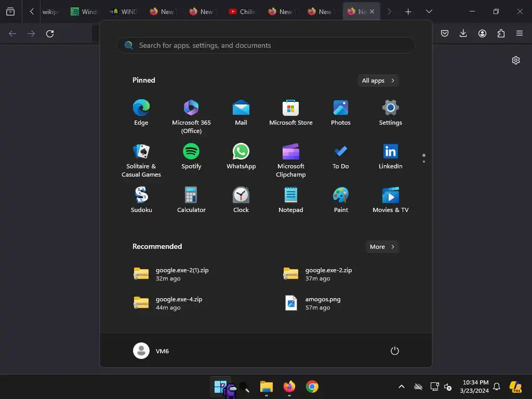Open the Firefox application menu
Screen dimensions: 532x399
click(520, 33)
